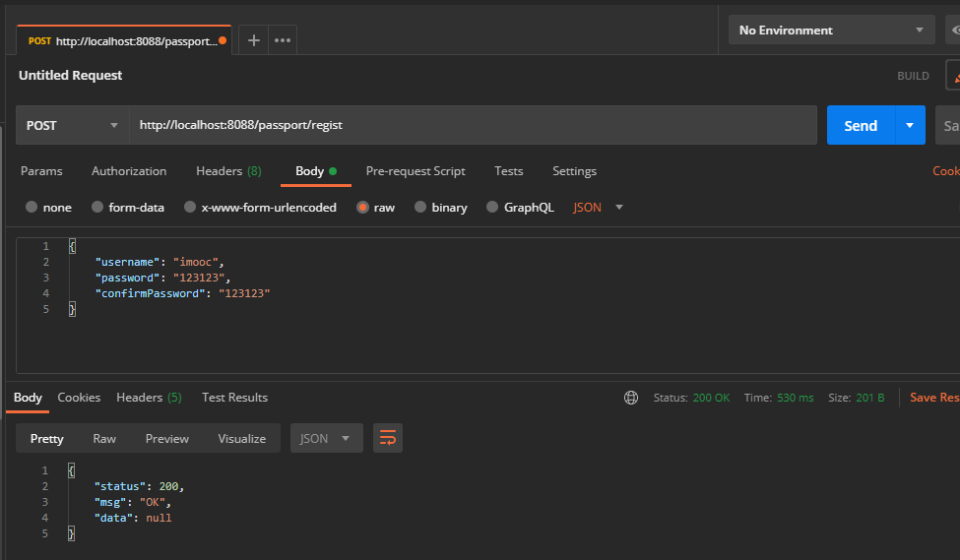
Task: Open the tab options three-dots menu
Action: 283,40
